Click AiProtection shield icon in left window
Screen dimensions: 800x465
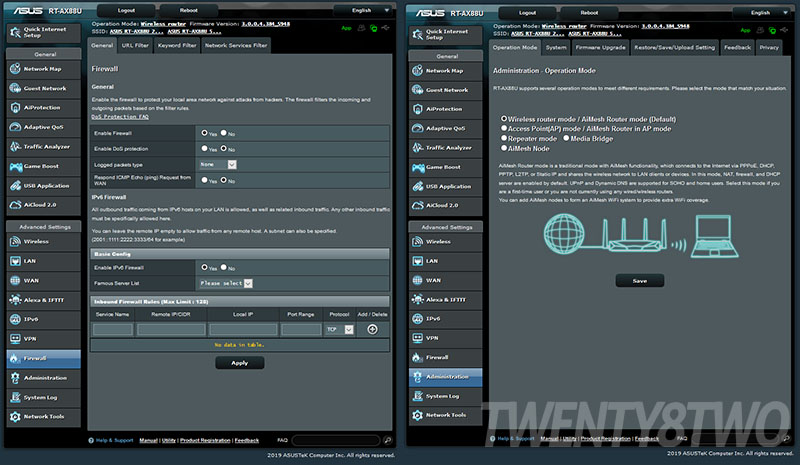tap(15, 107)
